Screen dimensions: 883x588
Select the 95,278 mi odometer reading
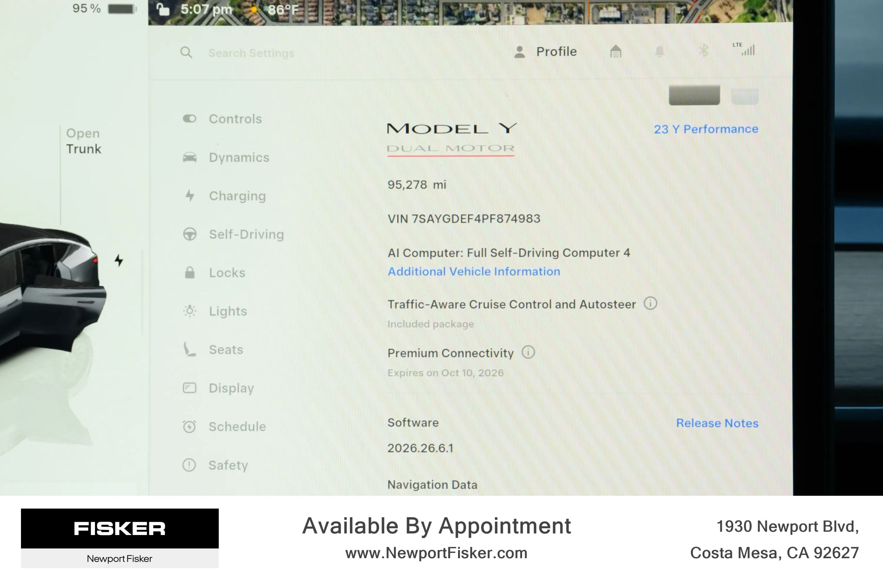(417, 185)
